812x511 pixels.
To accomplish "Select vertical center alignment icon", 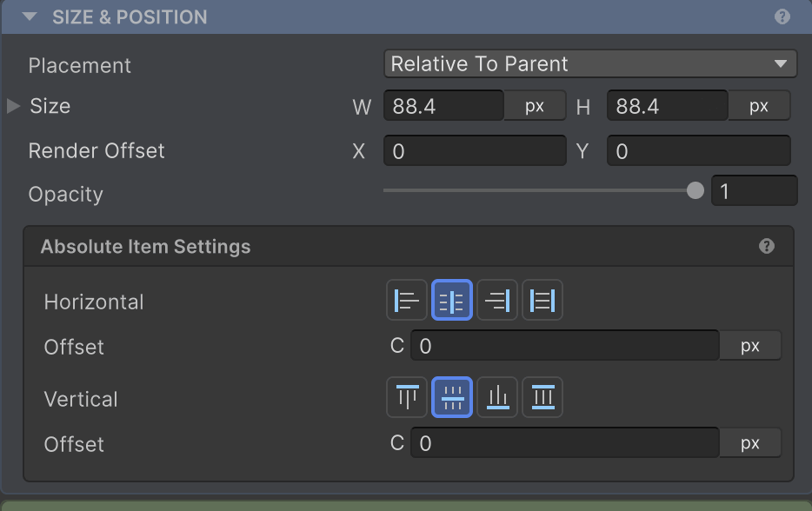I will tap(451, 397).
